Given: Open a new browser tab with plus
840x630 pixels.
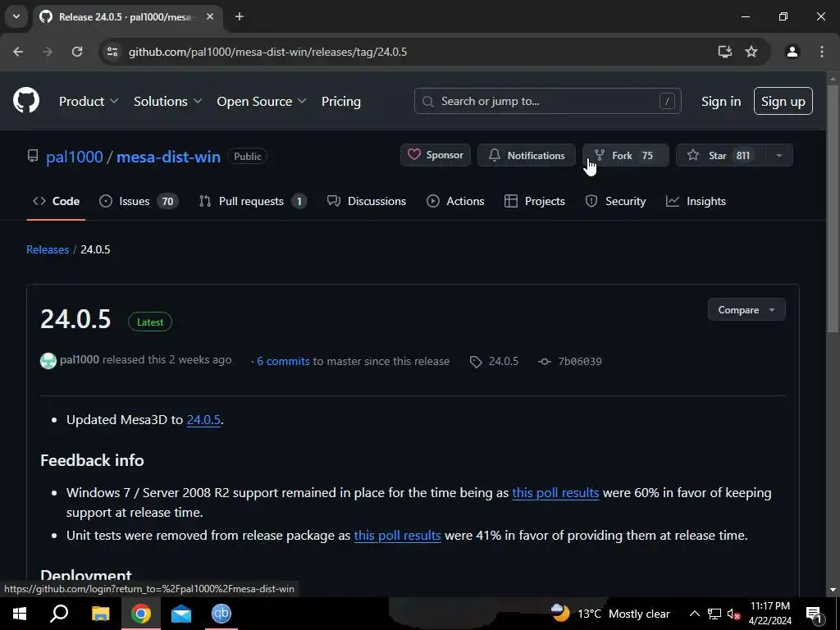Looking at the screenshot, I should 240,16.
